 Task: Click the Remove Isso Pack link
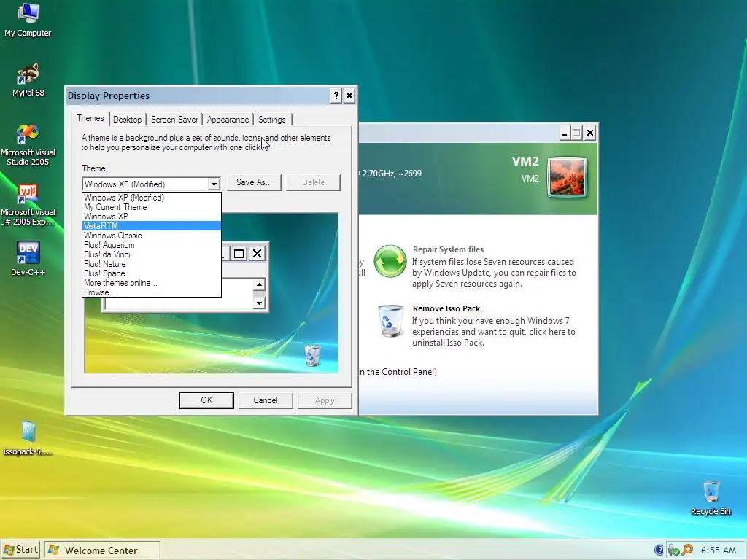pyautogui.click(x=446, y=308)
